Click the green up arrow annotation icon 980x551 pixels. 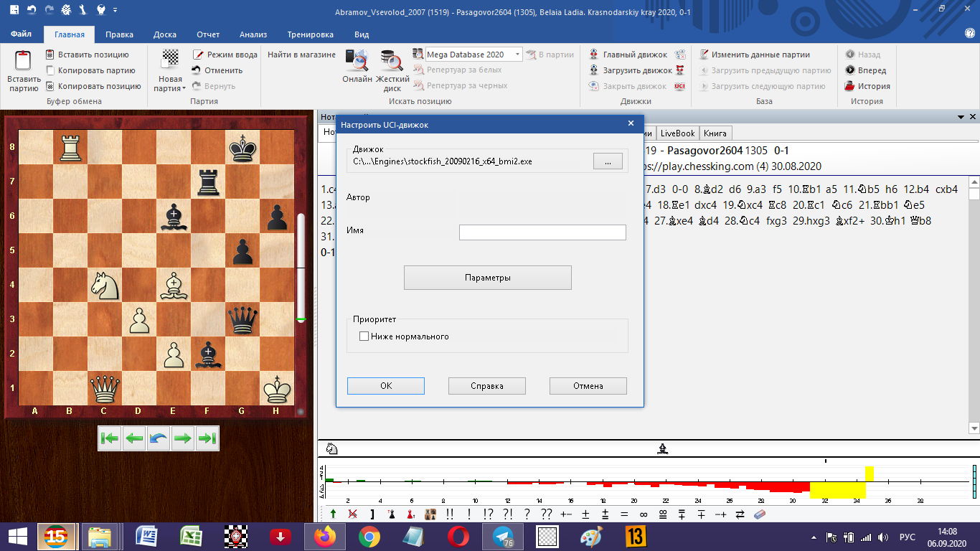pyautogui.click(x=333, y=514)
